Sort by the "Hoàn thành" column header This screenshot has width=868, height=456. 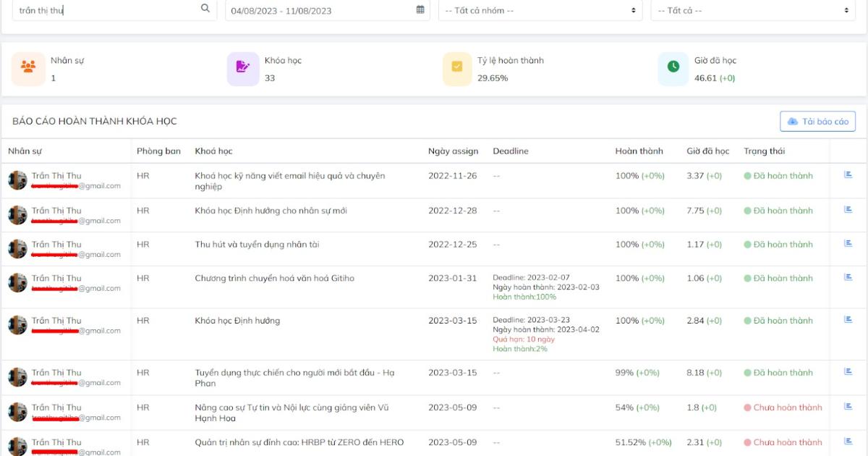click(x=639, y=151)
